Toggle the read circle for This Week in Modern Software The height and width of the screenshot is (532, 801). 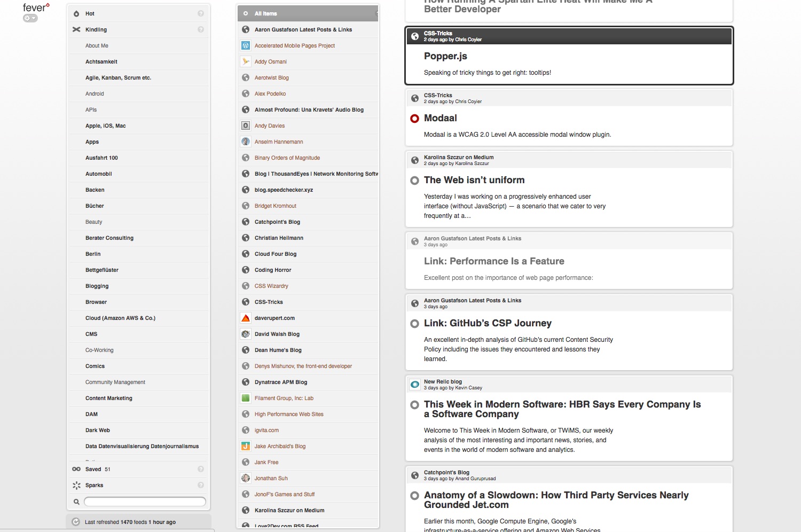click(414, 405)
